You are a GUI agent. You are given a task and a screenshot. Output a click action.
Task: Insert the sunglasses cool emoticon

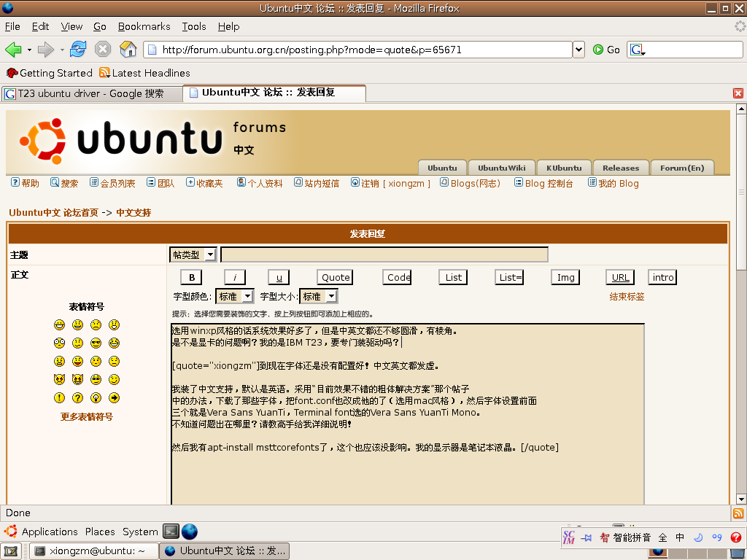click(96, 343)
